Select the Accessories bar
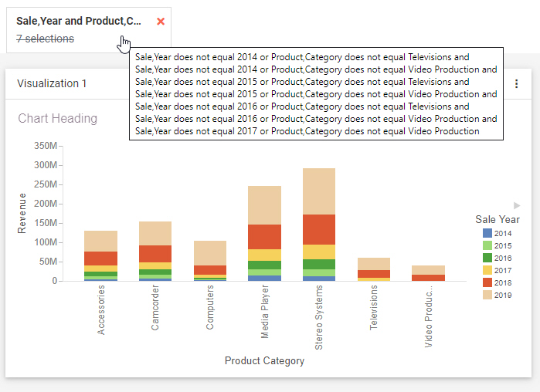The width and height of the screenshot is (540, 392). (100, 255)
